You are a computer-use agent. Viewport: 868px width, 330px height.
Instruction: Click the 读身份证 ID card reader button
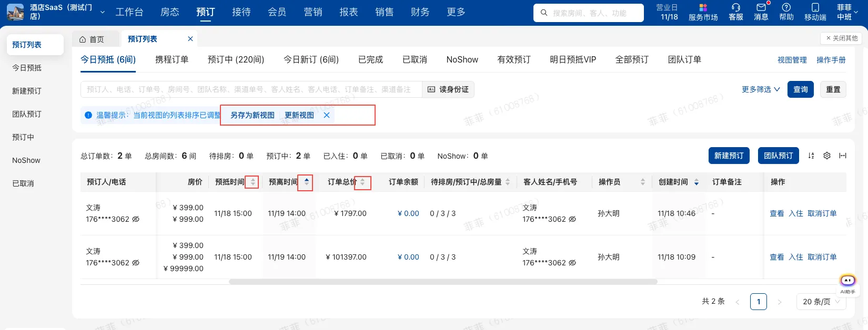(448, 89)
